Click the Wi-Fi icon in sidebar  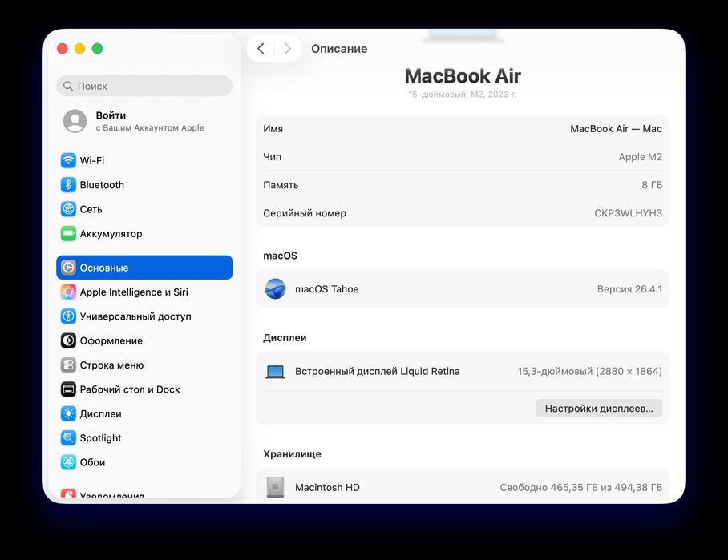click(x=68, y=160)
